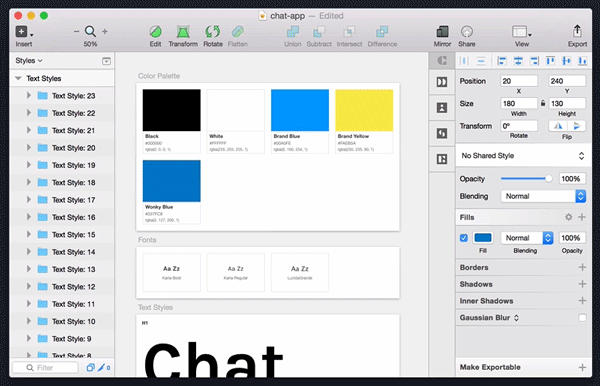Screen dimensions: 600x386
Task: Toggle the slice filter pen icon
Action: tap(101, 368)
